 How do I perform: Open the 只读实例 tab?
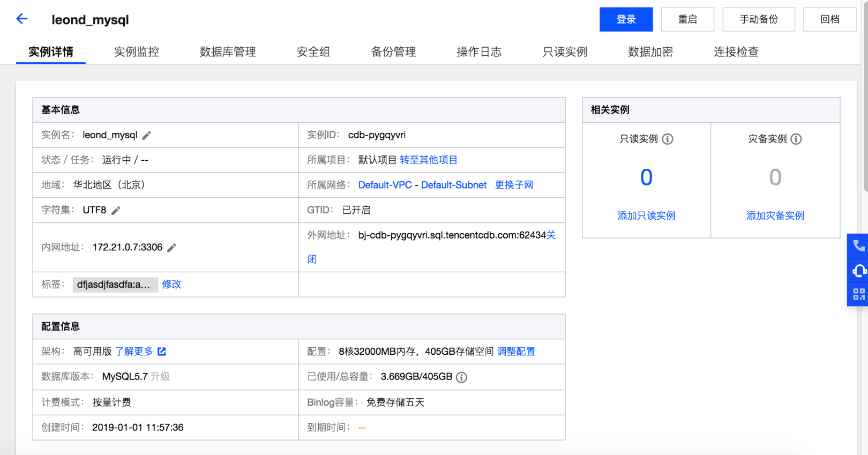(565, 52)
